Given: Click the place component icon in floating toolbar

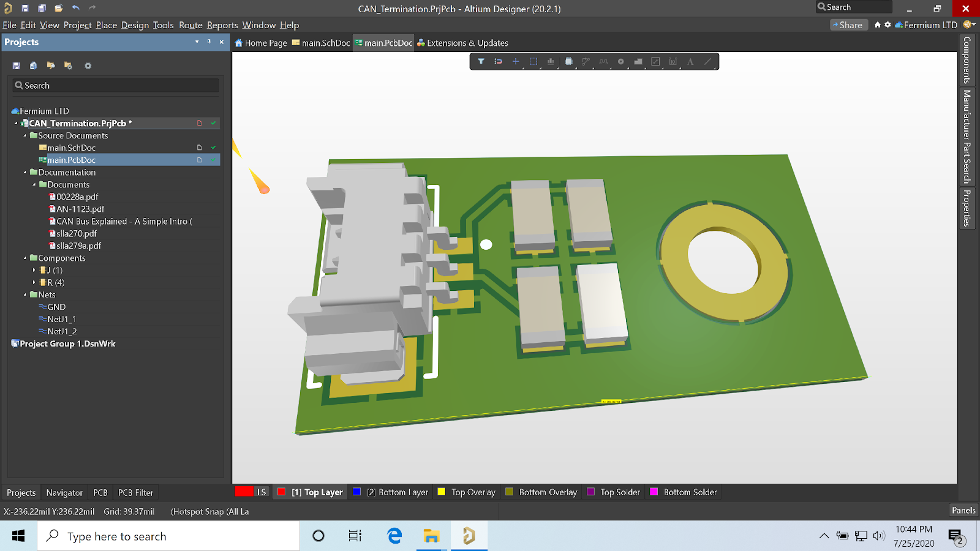Looking at the screenshot, I should (x=568, y=61).
